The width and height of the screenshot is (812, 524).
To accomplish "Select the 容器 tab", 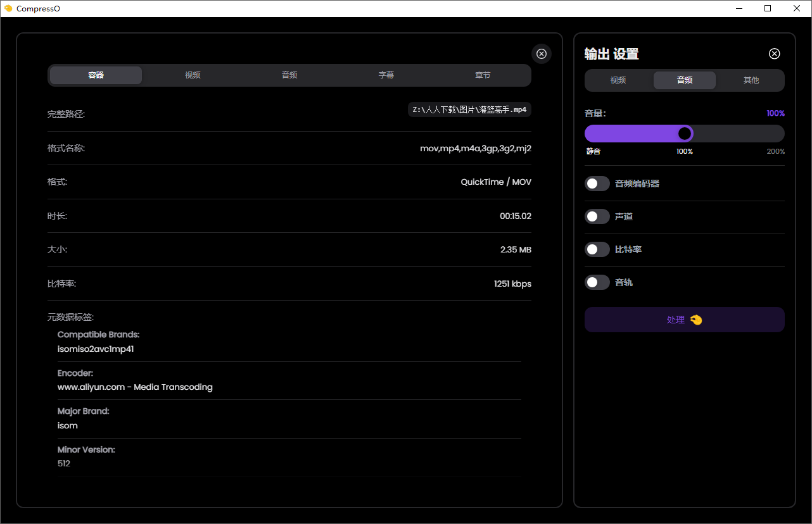I will (96, 75).
